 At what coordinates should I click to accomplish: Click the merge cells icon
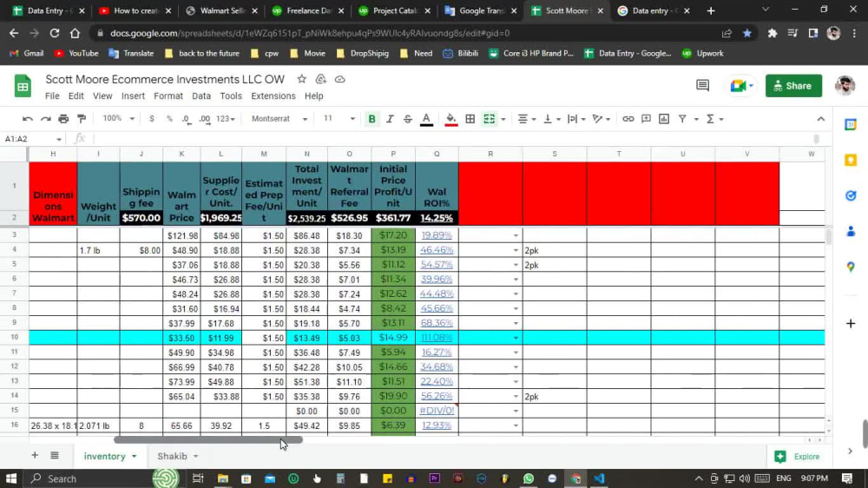point(490,119)
